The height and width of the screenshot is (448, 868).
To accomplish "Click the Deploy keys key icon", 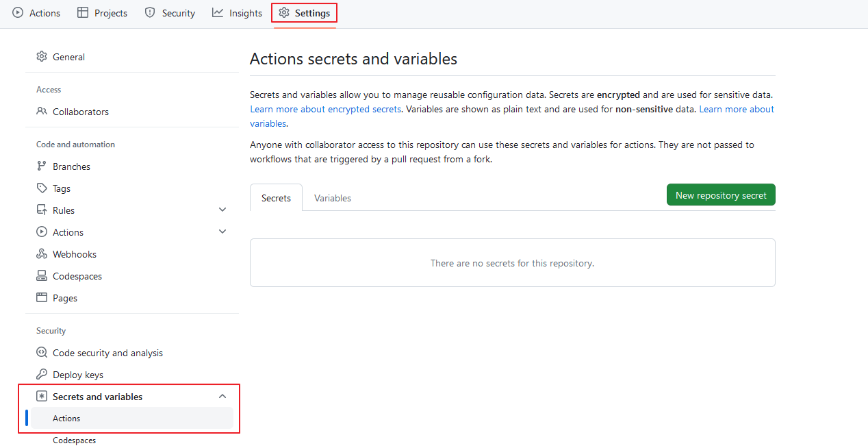I will coord(42,375).
